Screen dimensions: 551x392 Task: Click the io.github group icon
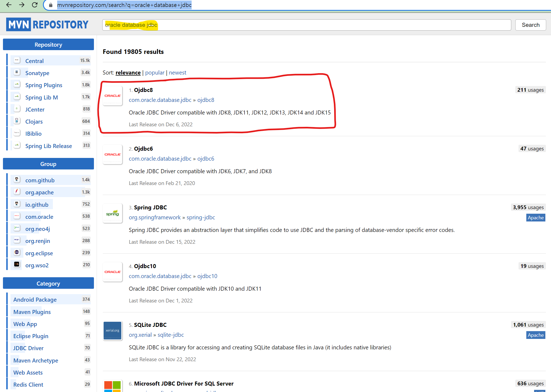pos(17,204)
